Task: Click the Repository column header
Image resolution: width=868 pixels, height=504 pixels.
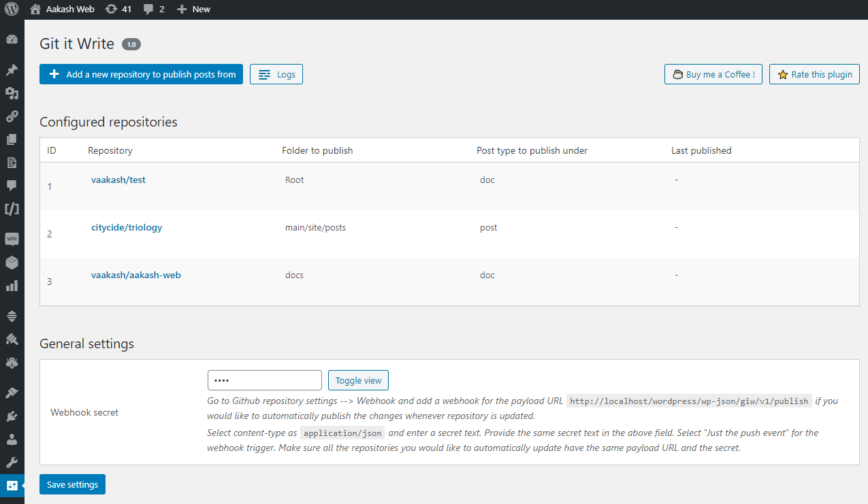Action: tap(110, 150)
